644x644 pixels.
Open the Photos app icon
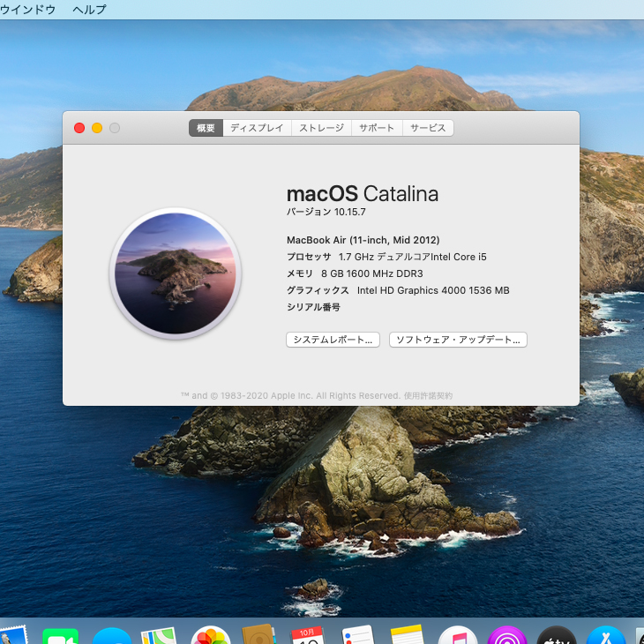pyautogui.click(x=211, y=637)
